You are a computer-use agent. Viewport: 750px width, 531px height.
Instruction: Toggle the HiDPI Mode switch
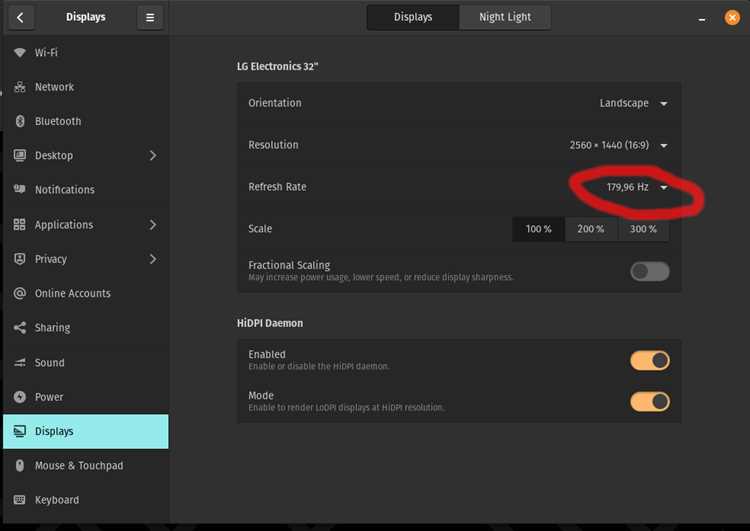pyautogui.click(x=650, y=402)
